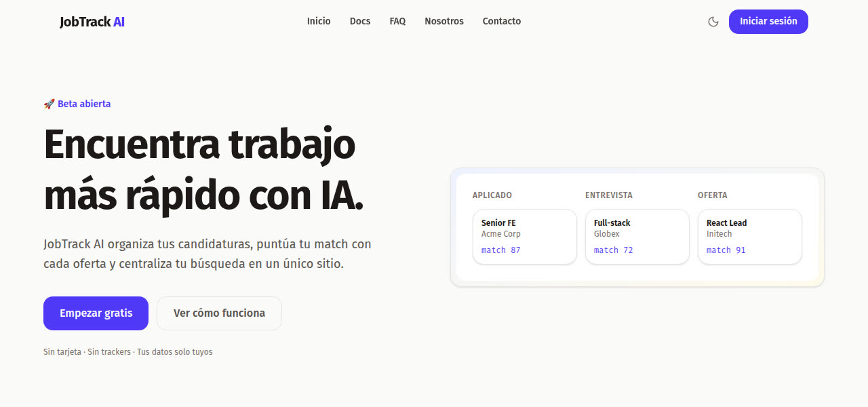Click the match 72 score
The height and width of the screenshot is (407, 868).
click(614, 250)
